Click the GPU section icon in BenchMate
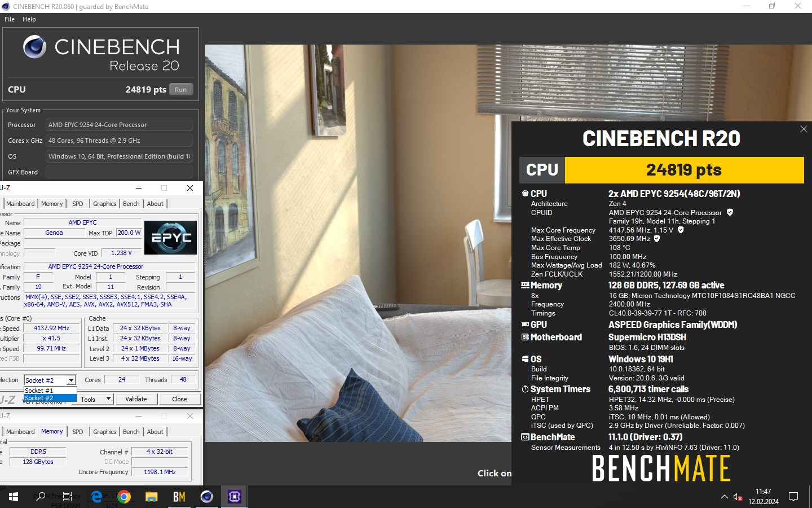This screenshot has width=812, height=508. point(525,325)
